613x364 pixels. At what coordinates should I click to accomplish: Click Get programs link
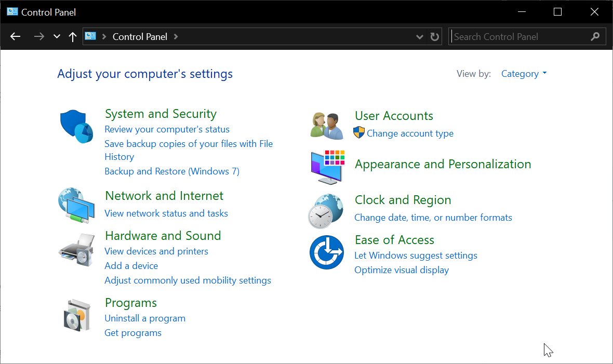pyautogui.click(x=133, y=333)
